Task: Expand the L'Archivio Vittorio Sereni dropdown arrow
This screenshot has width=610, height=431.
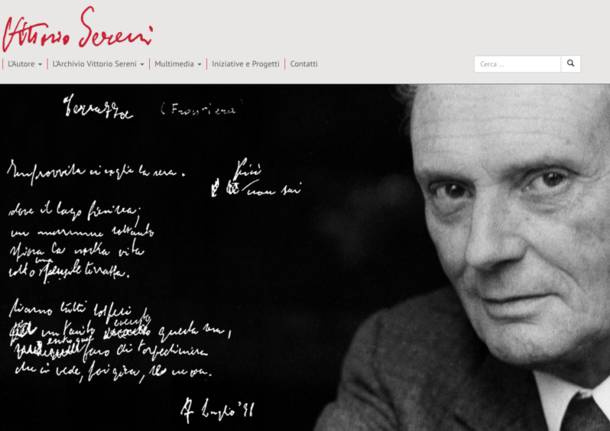Action: [x=142, y=65]
